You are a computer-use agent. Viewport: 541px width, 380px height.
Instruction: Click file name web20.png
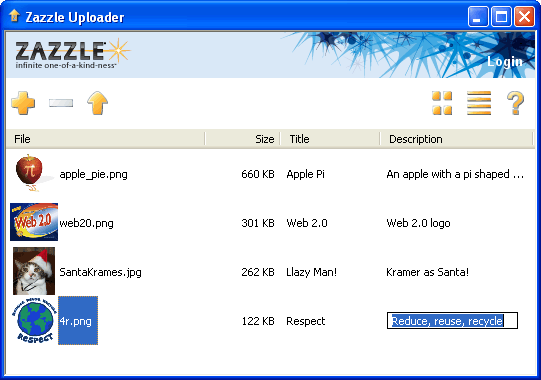coord(87,223)
